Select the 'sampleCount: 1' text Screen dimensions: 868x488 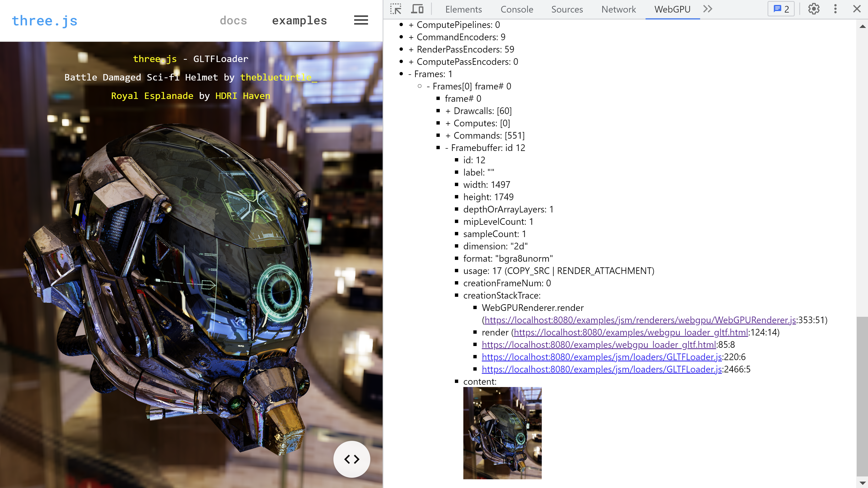click(x=494, y=234)
